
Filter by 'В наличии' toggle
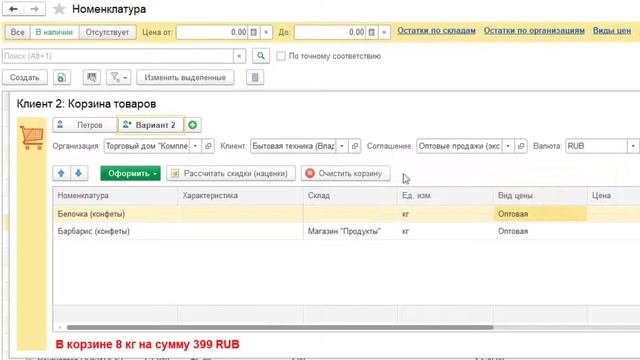(x=54, y=32)
